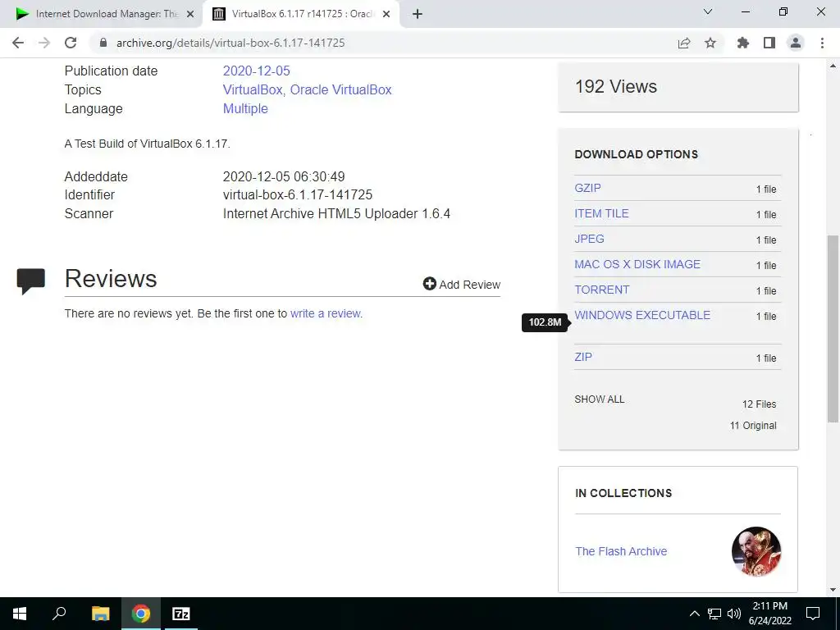Click the 192 Views statistic
Screen dimensions: 840x630
coord(615,86)
